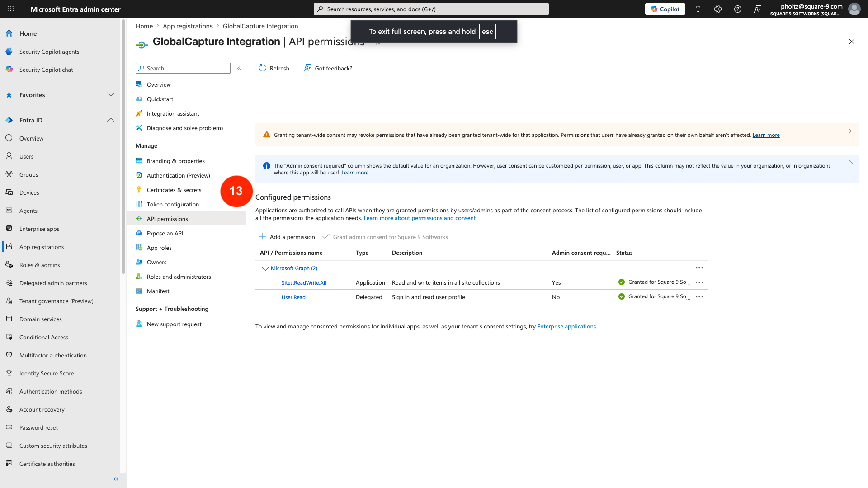Open the Sites.ReadWrite.All permission link
Viewport: 868px width, 488px height.
click(304, 283)
